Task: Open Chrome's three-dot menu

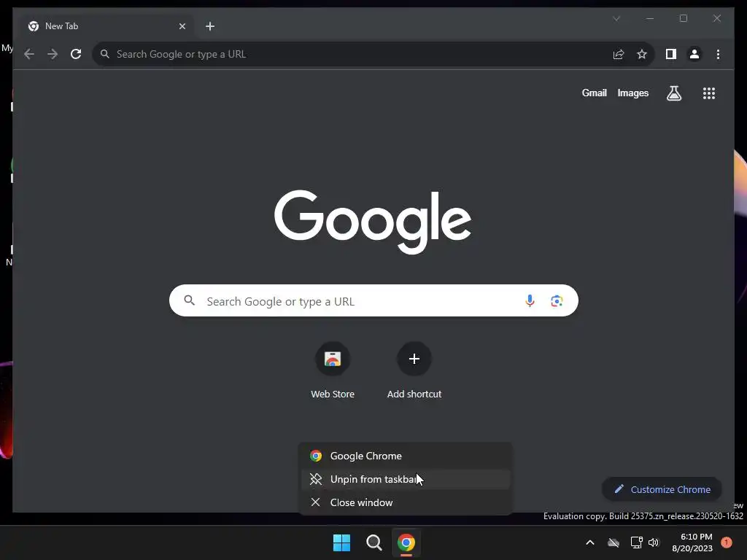Action: tap(718, 54)
